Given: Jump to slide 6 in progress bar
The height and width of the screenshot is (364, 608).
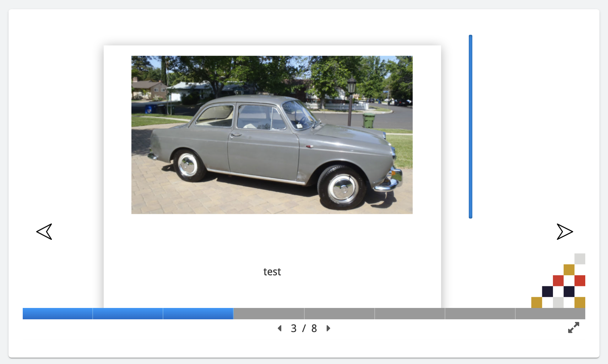Looking at the screenshot, I should click(410, 314).
